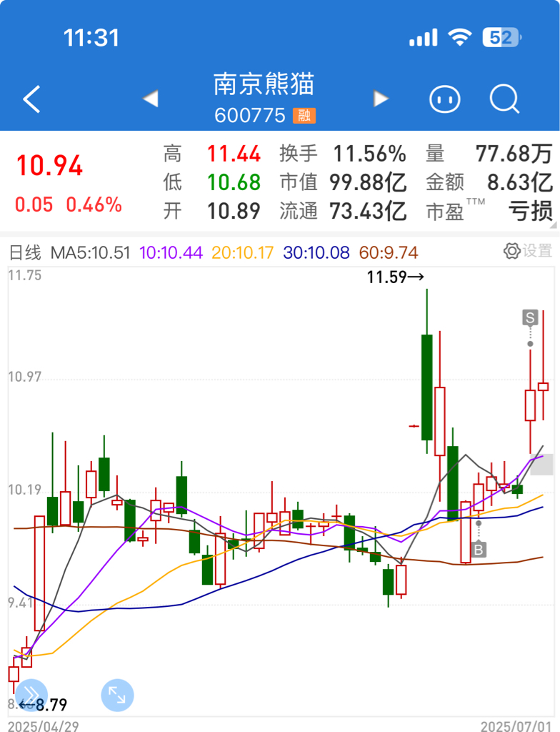
Task: Tap amount value 8.63亿
Action: pyautogui.click(x=520, y=182)
